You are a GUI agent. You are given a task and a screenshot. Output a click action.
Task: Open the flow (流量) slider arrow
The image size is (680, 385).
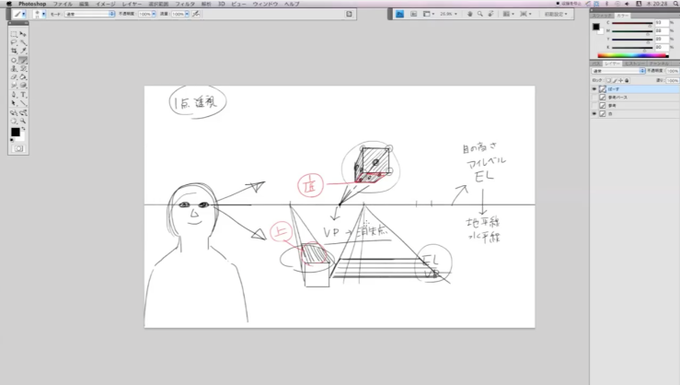point(187,14)
